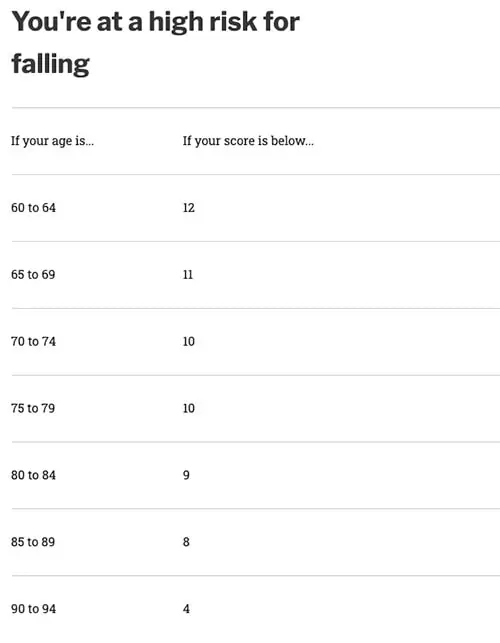Viewport: 500px width, 643px height.
Task: Select the "90 to 94" age cell
Action: (33, 609)
